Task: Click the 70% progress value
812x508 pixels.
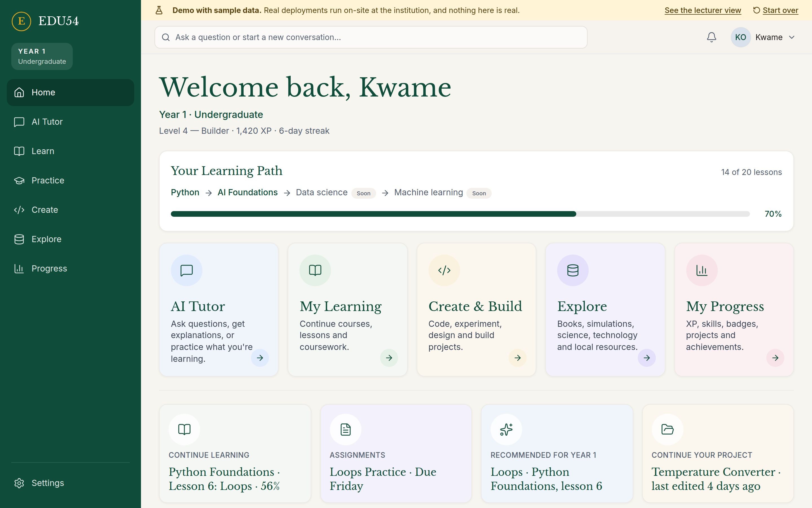Action: (773, 214)
